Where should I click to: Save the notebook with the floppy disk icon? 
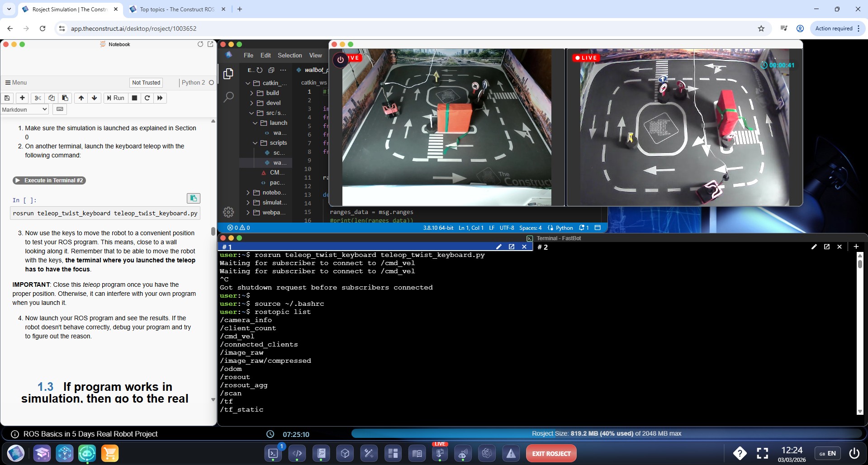7,98
